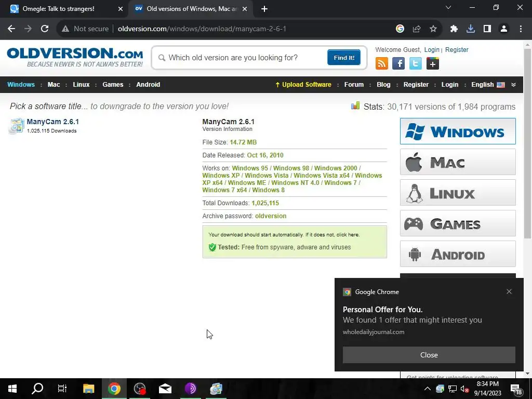Open Task View on taskbar
This screenshot has height=399, width=532.
[62, 389]
